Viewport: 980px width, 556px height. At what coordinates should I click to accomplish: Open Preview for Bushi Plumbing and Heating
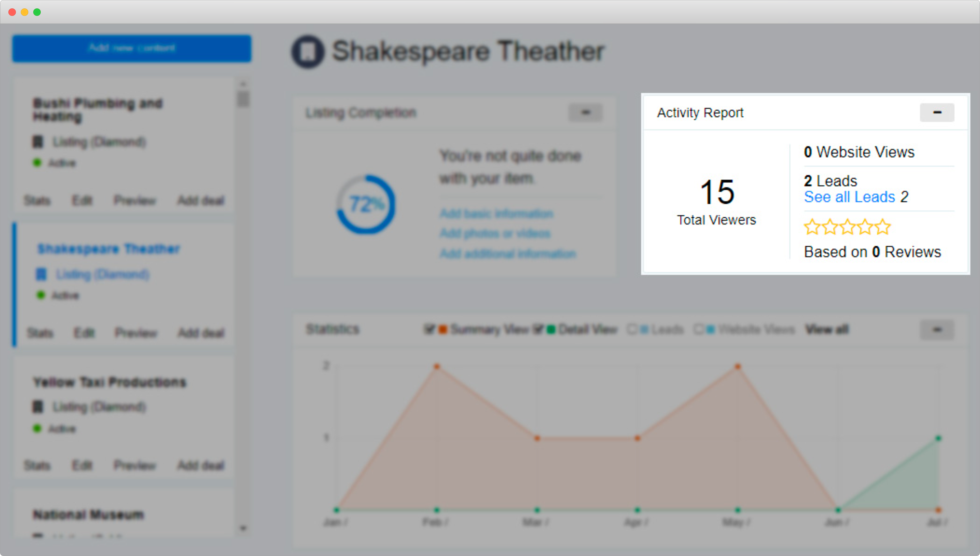tap(135, 201)
